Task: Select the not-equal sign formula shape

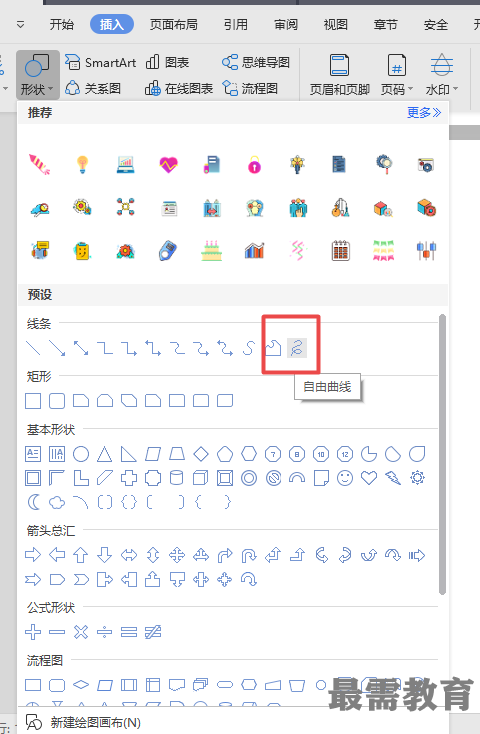Action: click(153, 632)
